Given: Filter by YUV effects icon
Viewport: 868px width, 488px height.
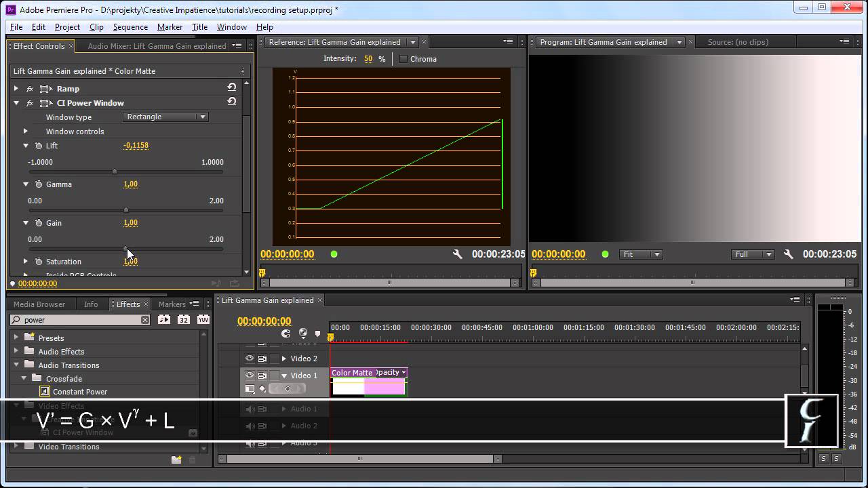Looking at the screenshot, I should pos(203,320).
